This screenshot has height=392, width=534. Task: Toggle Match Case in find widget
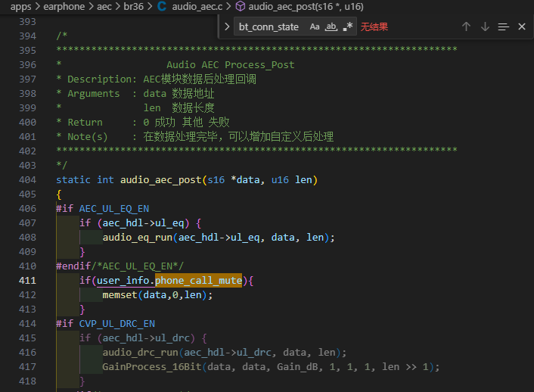pos(315,26)
